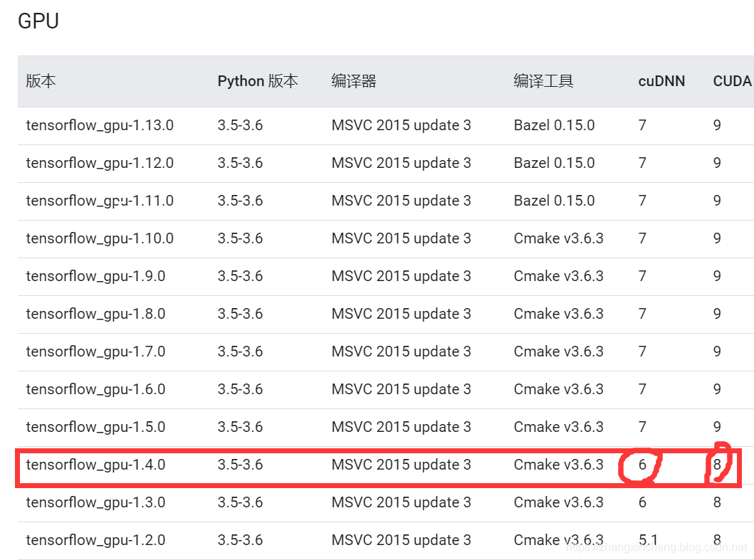The height and width of the screenshot is (560, 754).
Task: Click the 版本 column header
Action: point(41,80)
